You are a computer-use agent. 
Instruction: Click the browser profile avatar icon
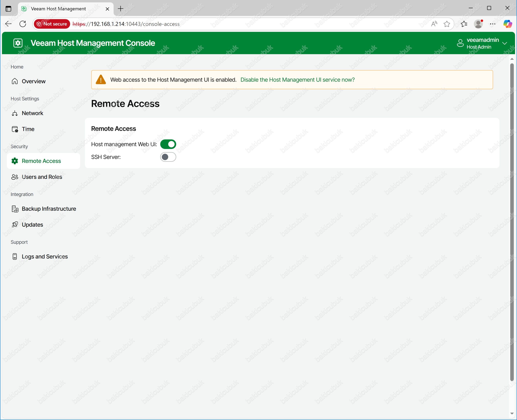(478, 24)
